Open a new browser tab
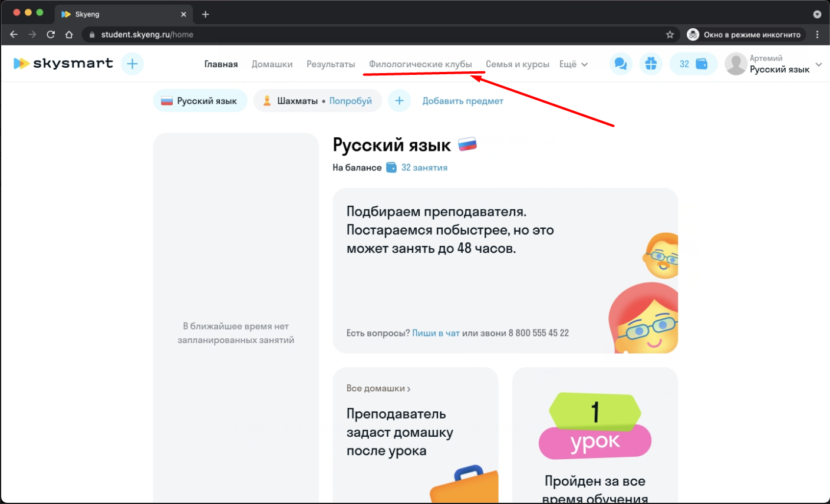Screen dimensions: 830x504 point(205,14)
